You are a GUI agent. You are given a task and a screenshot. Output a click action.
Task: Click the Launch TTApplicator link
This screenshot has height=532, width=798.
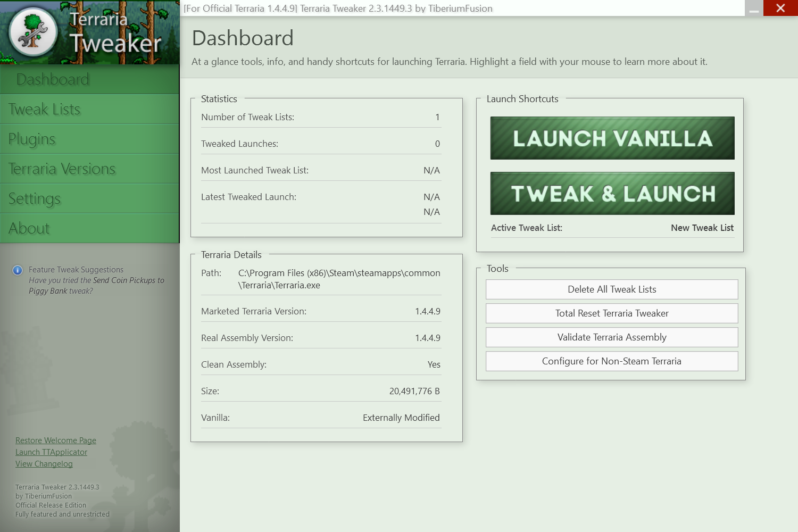point(51,452)
